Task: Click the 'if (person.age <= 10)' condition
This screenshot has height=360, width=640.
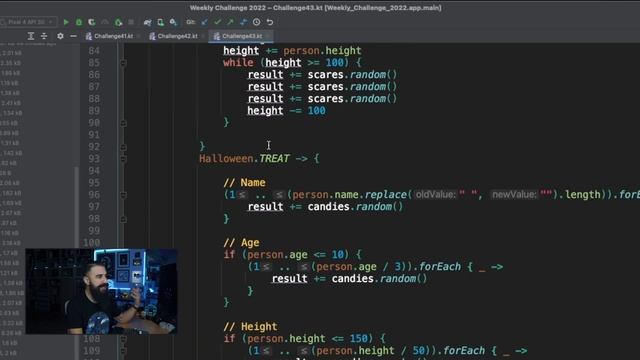Action: (x=286, y=255)
